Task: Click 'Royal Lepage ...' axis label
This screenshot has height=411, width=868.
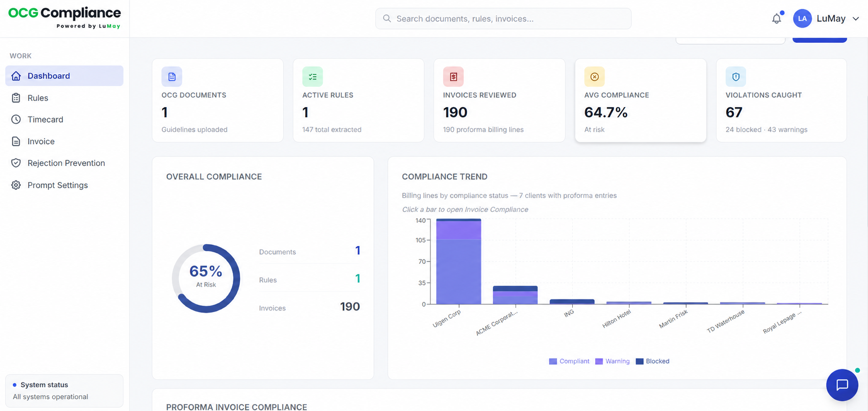Action: coord(782,322)
